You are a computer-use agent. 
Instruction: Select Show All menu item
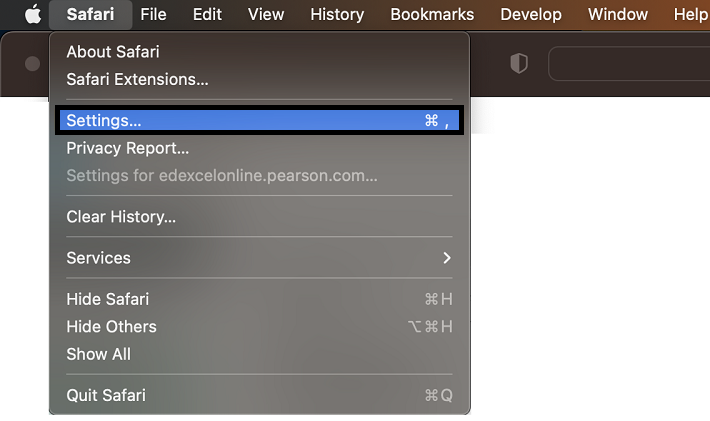(x=98, y=354)
